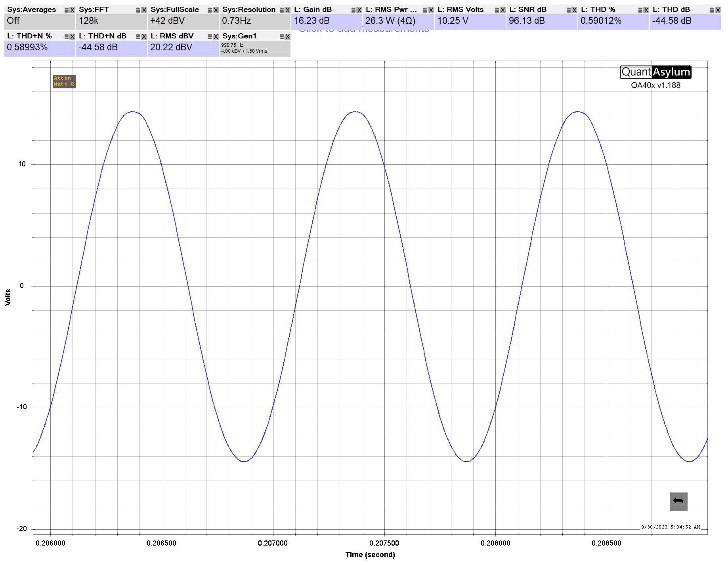Screen dimensions: 728x563
Task: Close the Sys:FFT measurement tile
Action: pos(144,10)
